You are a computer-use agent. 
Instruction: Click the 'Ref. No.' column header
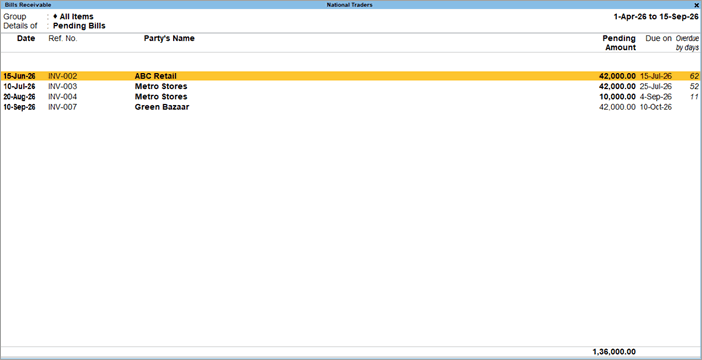point(63,39)
